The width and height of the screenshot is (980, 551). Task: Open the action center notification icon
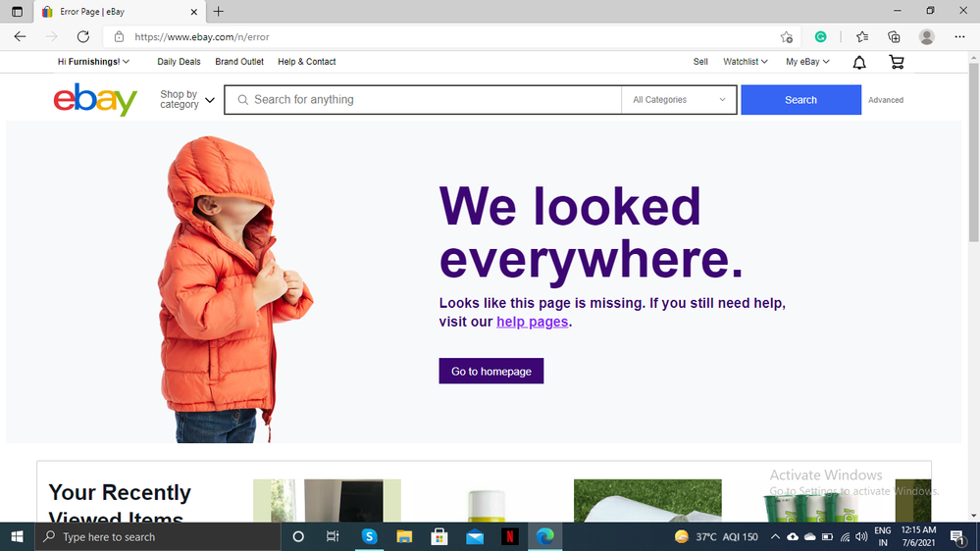957,536
